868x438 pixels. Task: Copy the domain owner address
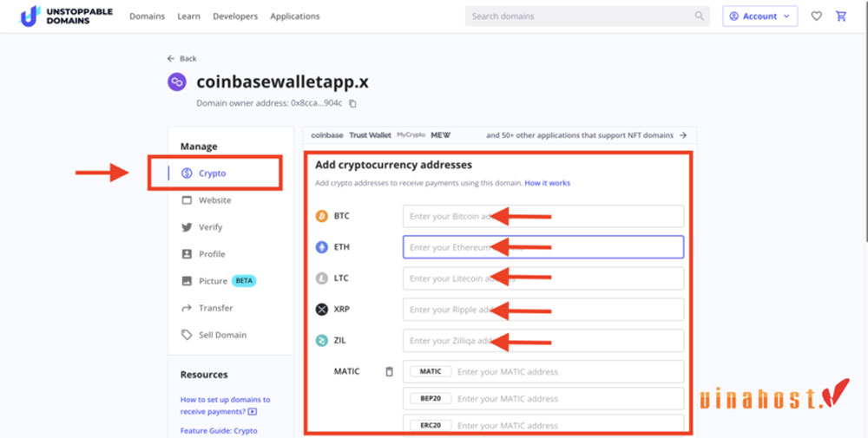(352, 103)
